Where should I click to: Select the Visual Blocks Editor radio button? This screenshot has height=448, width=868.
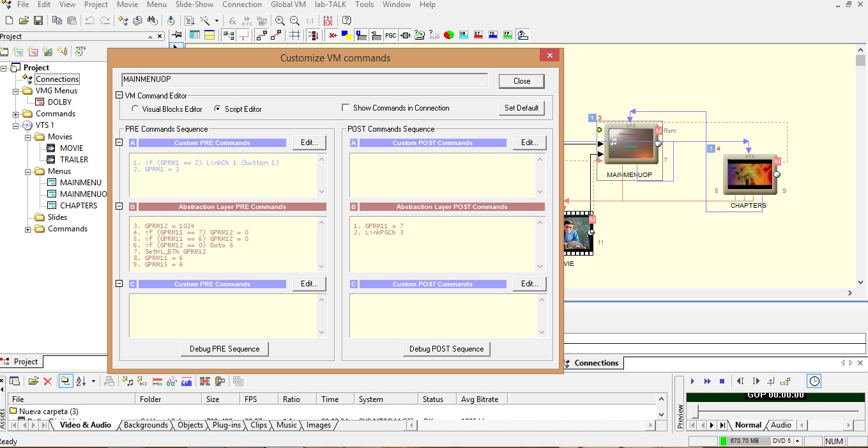coord(135,109)
